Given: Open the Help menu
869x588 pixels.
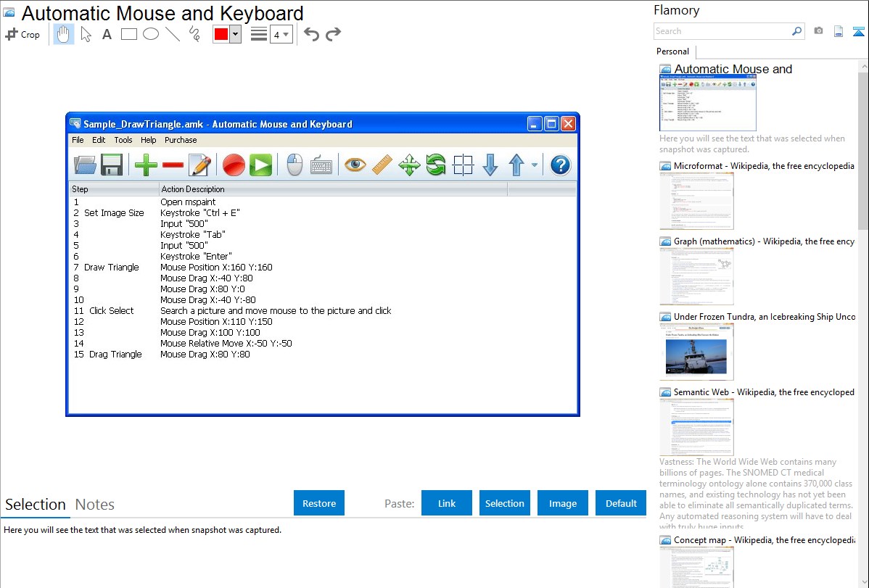Looking at the screenshot, I should pyautogui.click(x=148, y=140).
